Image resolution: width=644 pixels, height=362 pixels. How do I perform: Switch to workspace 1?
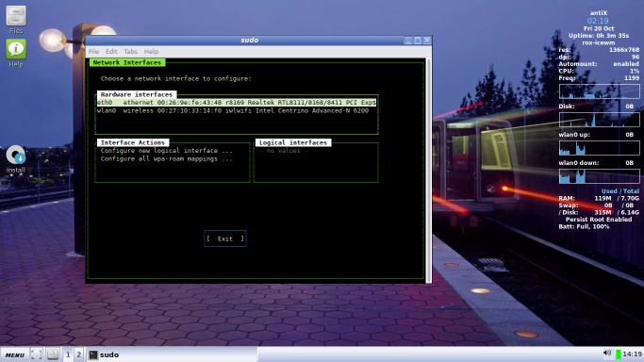68,354
